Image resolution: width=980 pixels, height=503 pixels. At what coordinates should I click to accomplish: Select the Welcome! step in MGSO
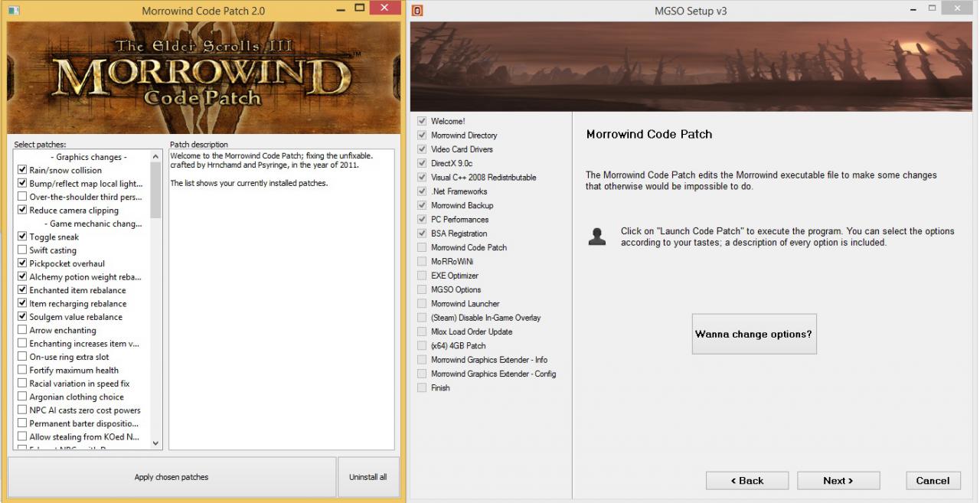[x=441, y=121]
